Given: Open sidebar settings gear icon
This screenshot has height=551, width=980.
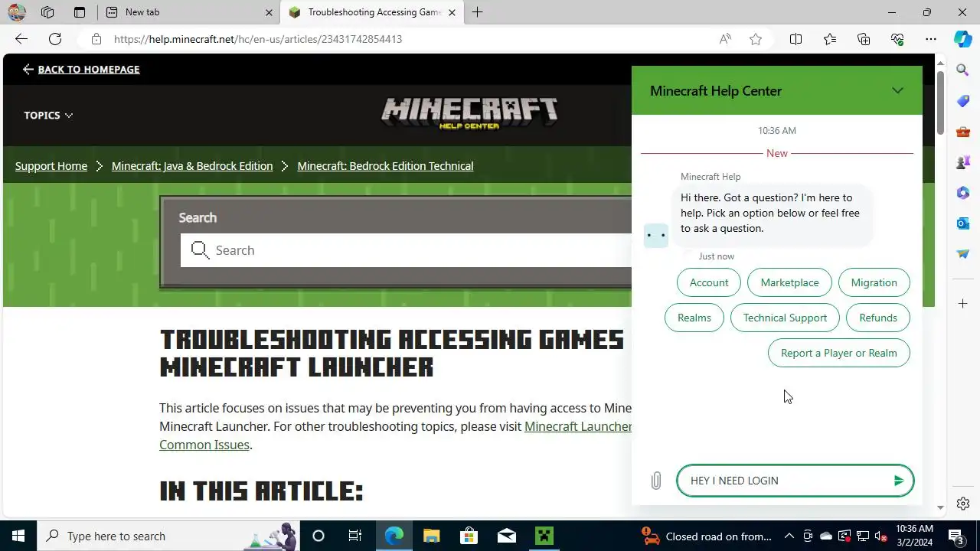Looking at the screenshot, I should [x=963, y=504].
